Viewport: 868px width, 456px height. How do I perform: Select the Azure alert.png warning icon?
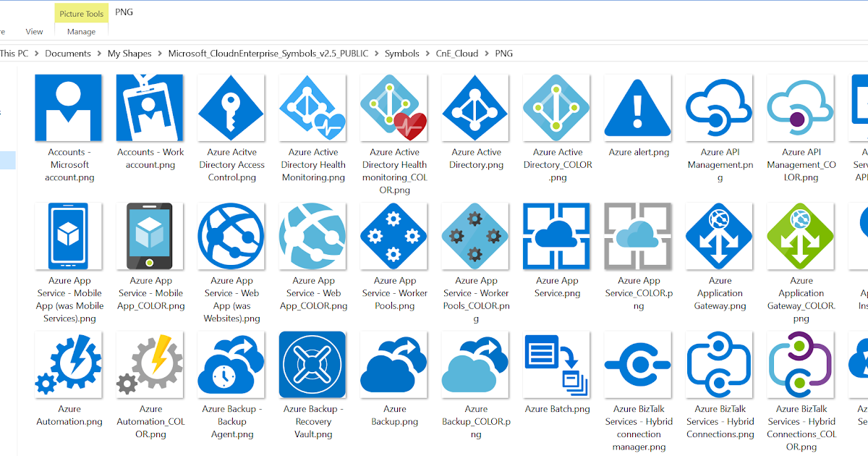[x=638, y=107]
